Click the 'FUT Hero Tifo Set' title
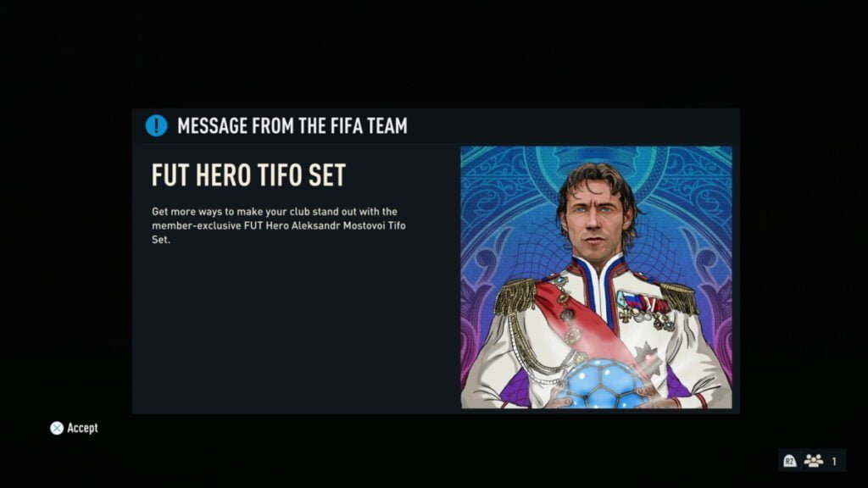868x488 pixels. point(248,175)
